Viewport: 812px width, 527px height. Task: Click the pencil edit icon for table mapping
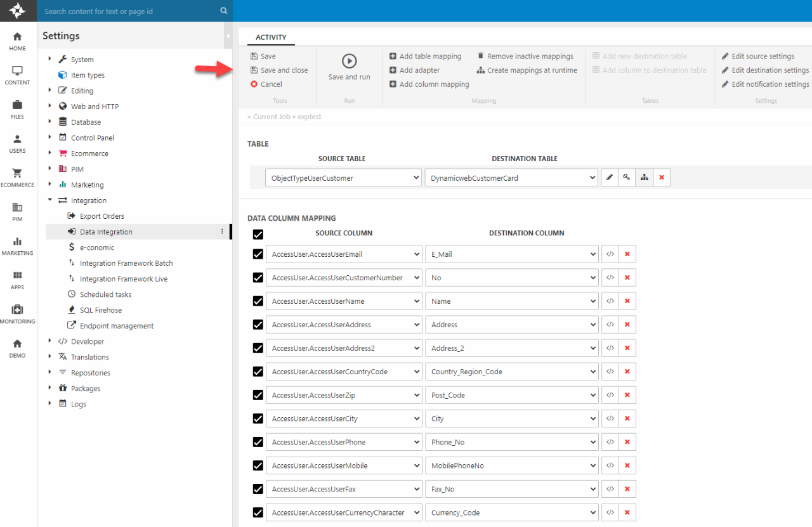(610, 178)
